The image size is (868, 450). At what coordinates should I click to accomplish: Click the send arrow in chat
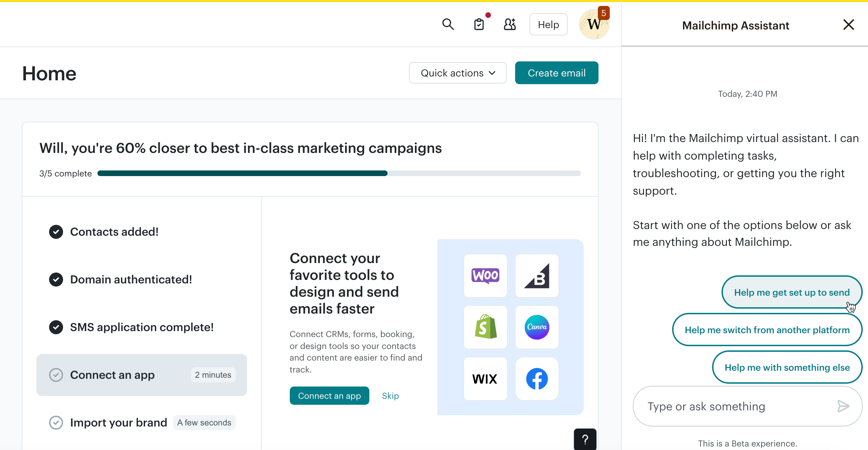tap(843, 406)
